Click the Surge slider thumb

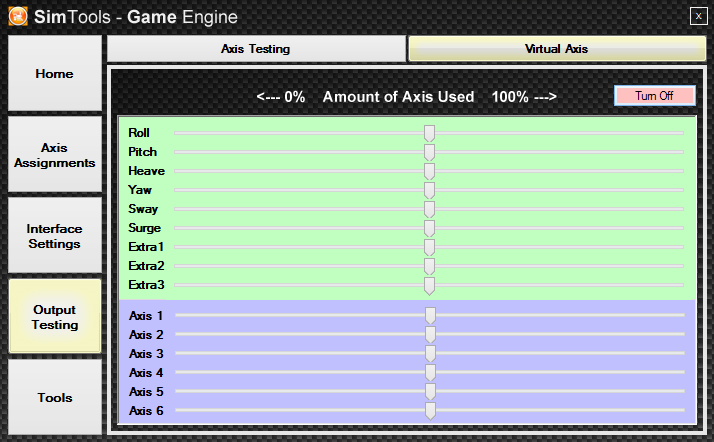(x=429, y=228)
